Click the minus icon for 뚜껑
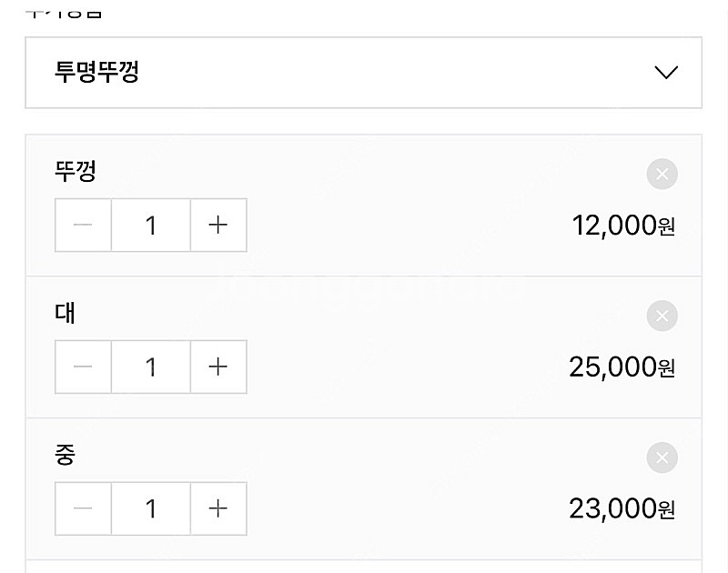The height and width of the screenshot is (573, 728). [83, 225]
